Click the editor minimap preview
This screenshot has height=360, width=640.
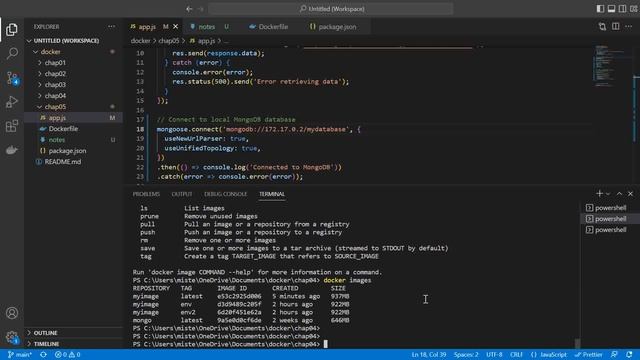610,65
